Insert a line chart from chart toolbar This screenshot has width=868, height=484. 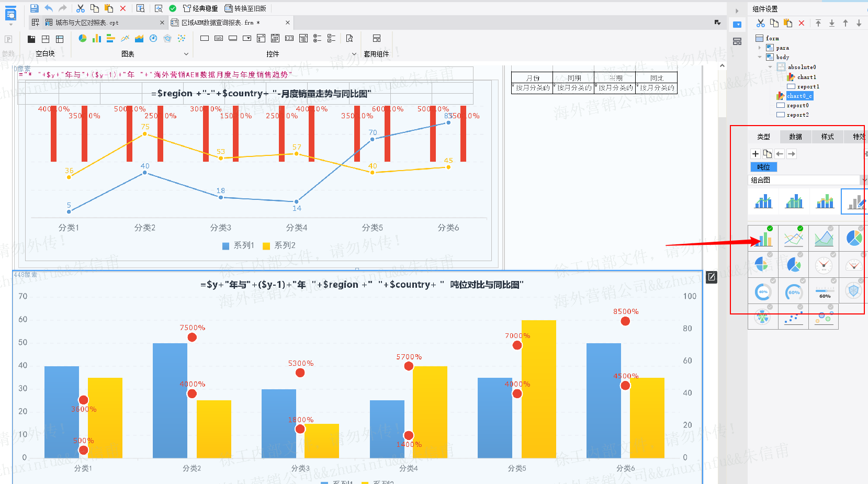click(125, 38)
